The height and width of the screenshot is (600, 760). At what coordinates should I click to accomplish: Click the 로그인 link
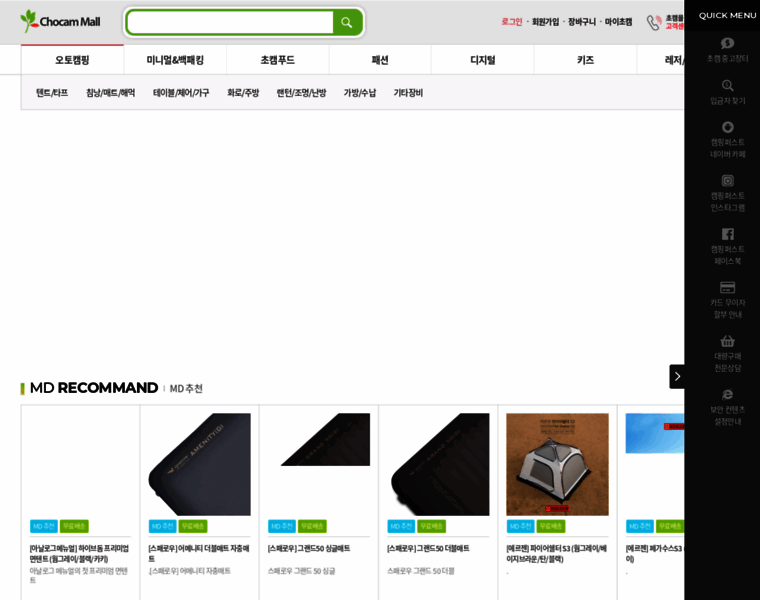point(512,22)
